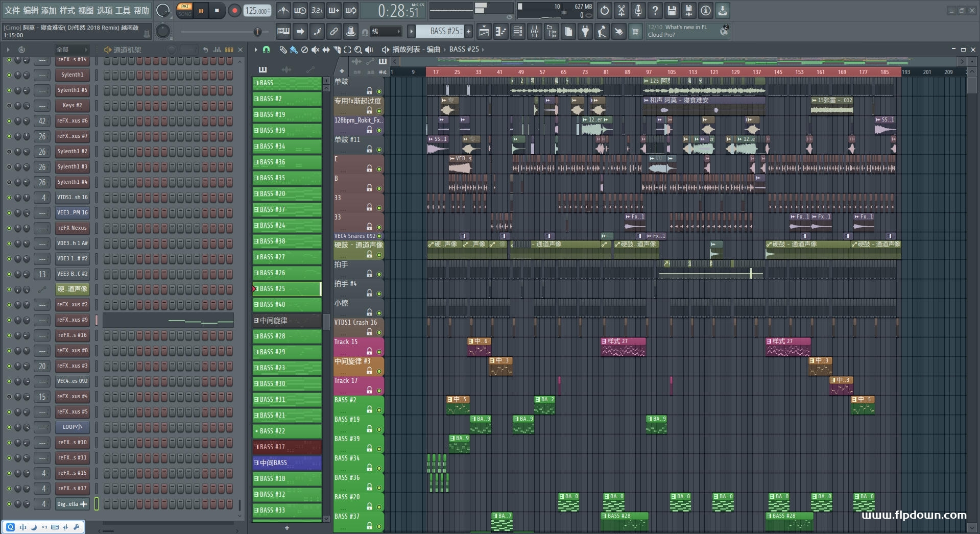Image resolution: width=980 pixels, height=534 pixels.
Task: Open the mixer window icon
Action: (535, 32)
